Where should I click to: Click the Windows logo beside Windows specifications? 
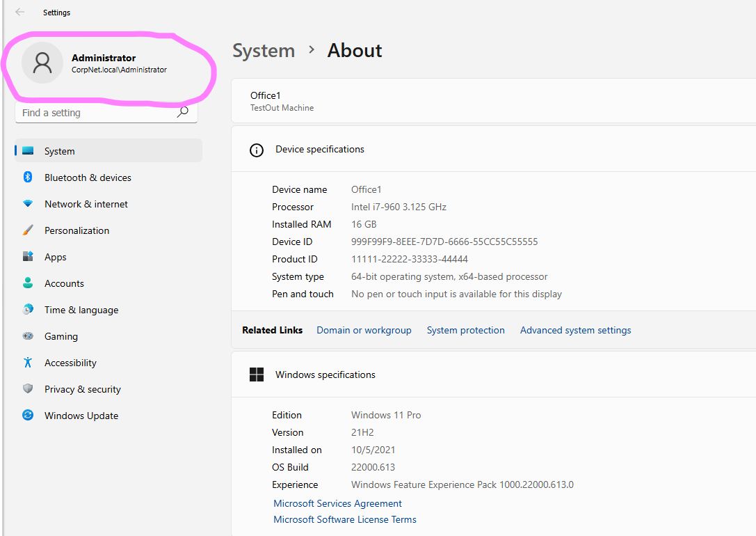[x=257, y=375]
